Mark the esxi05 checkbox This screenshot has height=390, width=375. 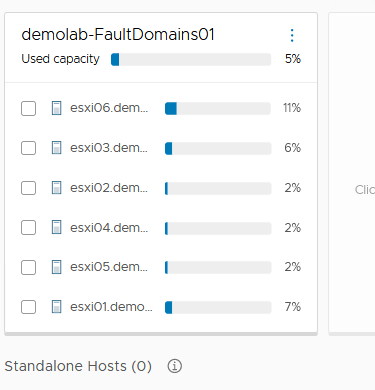click(x=28, y=267)
